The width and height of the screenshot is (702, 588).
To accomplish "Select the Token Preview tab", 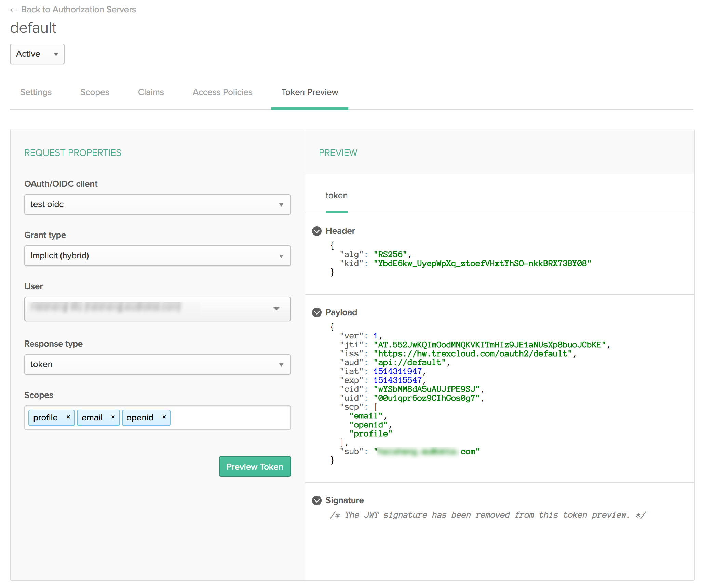I will point(310,92).
